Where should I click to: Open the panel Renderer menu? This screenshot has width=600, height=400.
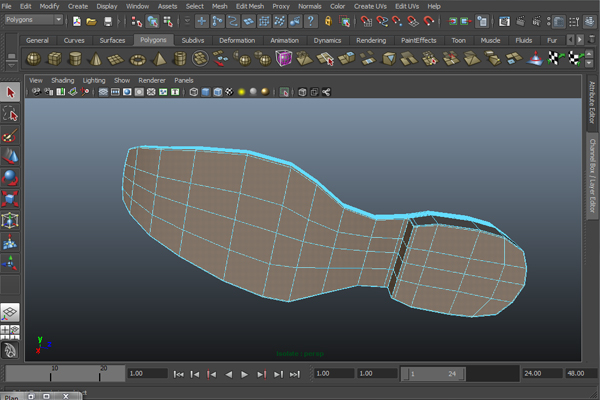pos(152,80)
